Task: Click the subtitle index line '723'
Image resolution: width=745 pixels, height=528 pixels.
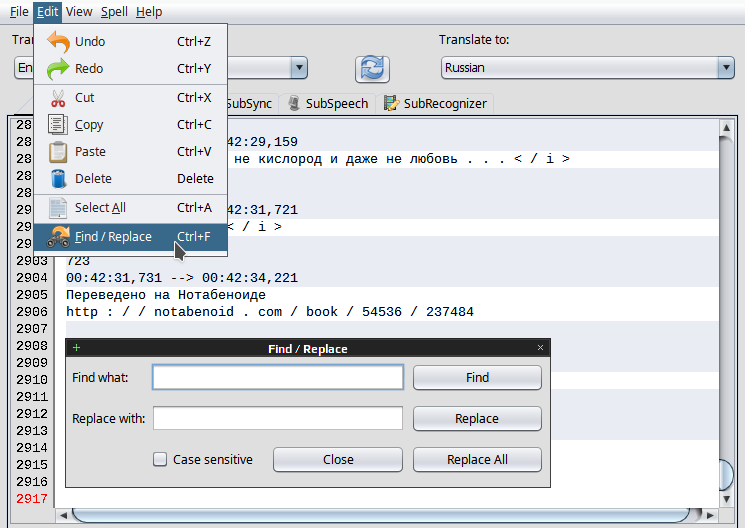Action: (x=78, y=260)
